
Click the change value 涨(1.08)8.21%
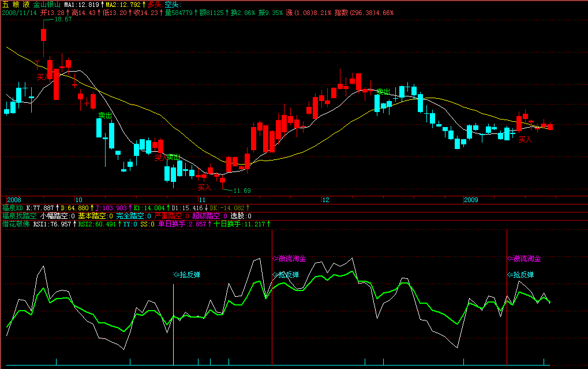click(x=309, y=13)
